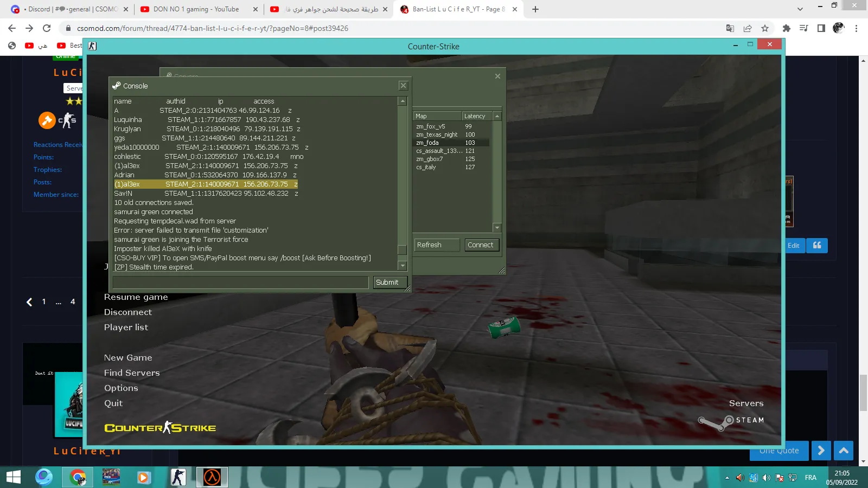Switch to the Discord #general tab
868x488 pixels.
(x=69, y=9)
